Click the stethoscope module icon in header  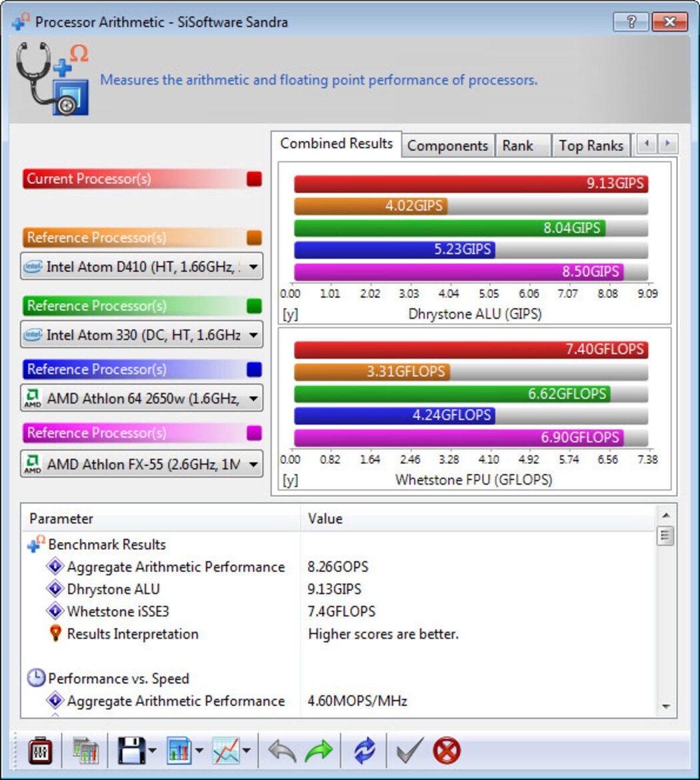[x=53, y=79]
